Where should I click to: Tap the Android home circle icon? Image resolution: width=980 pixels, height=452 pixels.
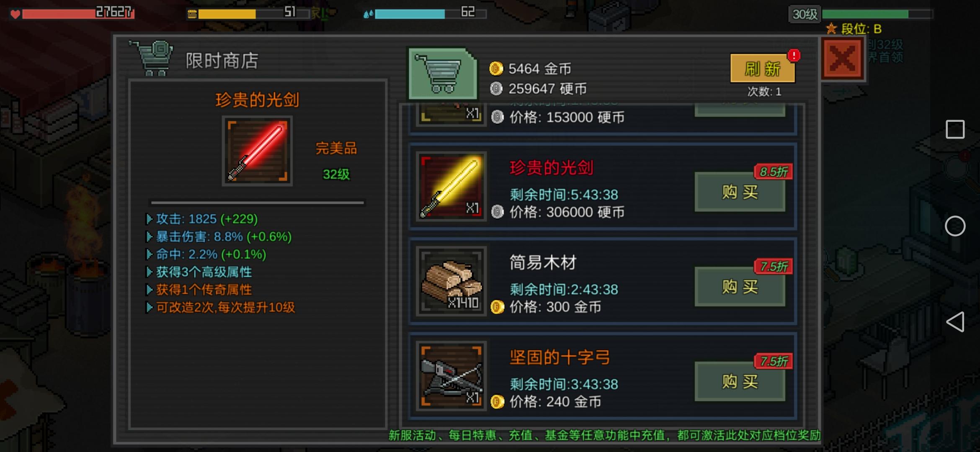955,226
